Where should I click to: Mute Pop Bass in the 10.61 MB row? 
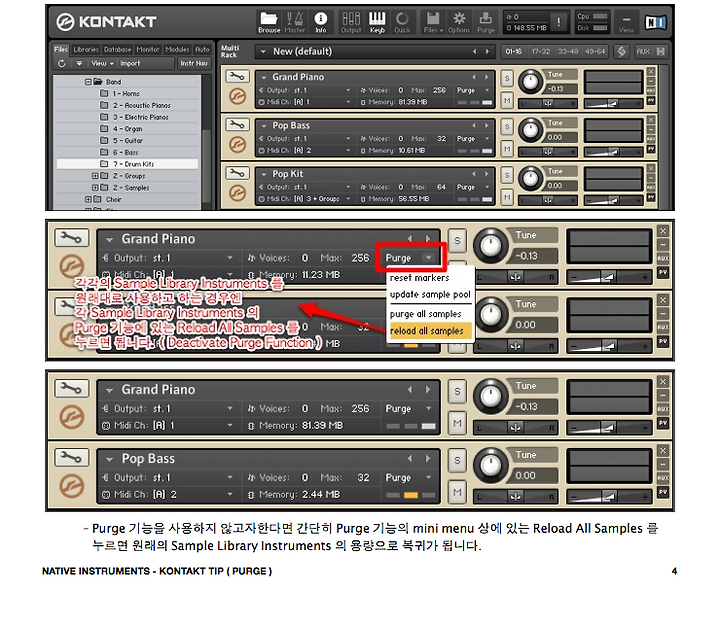506,149
